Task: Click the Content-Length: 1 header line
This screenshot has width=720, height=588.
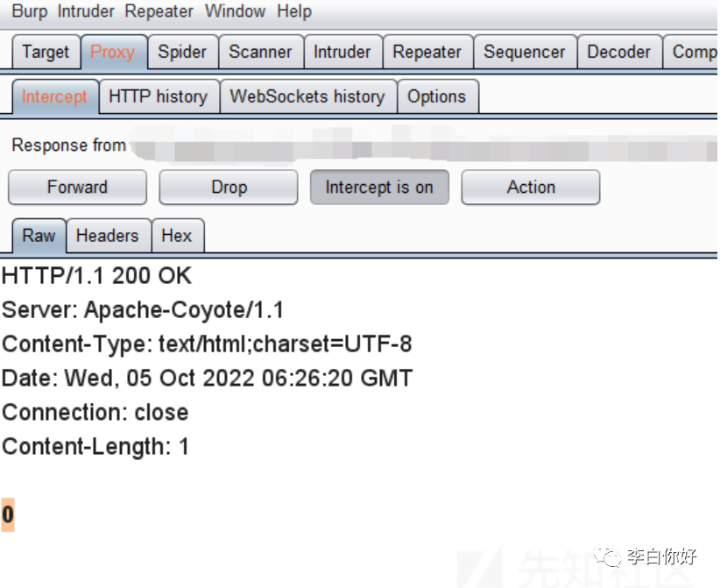Action: coord(95,447)
